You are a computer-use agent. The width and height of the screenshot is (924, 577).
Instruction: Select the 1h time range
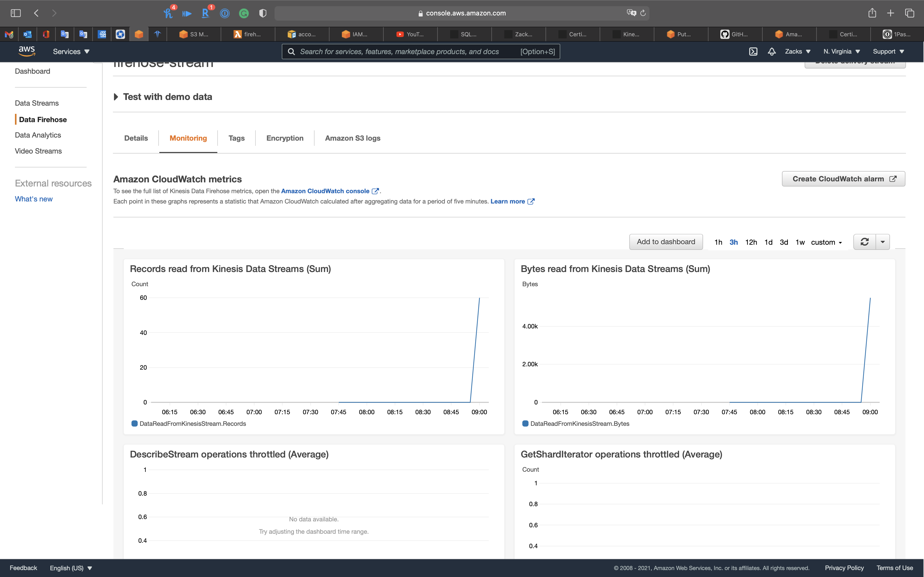[718, 242]
